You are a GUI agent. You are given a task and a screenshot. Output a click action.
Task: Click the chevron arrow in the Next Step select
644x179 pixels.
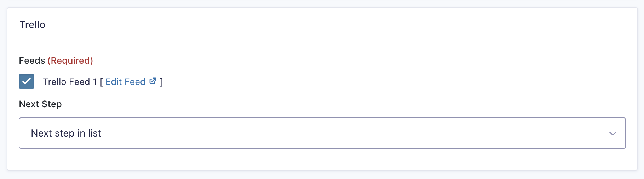click(613, 133)
